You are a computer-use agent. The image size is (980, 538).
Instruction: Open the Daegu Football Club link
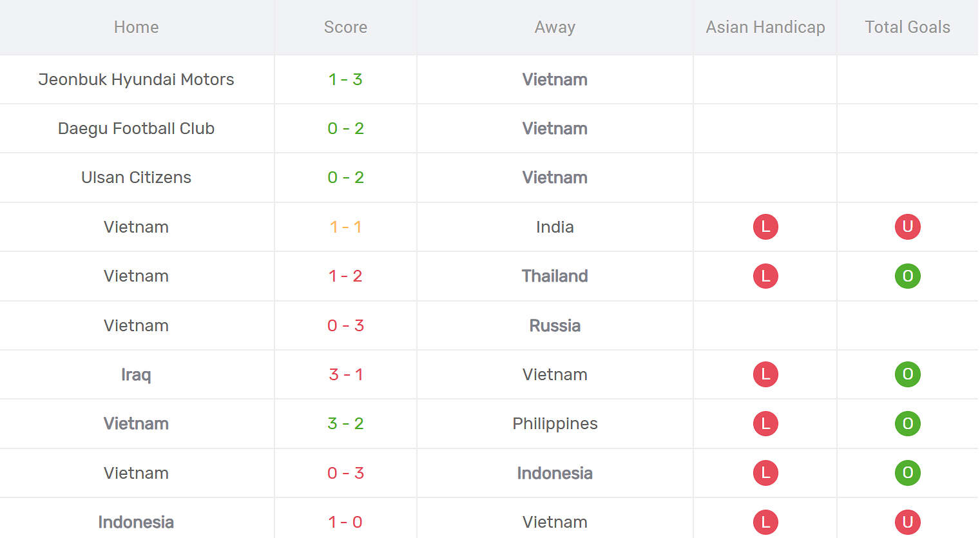(136, 128)
